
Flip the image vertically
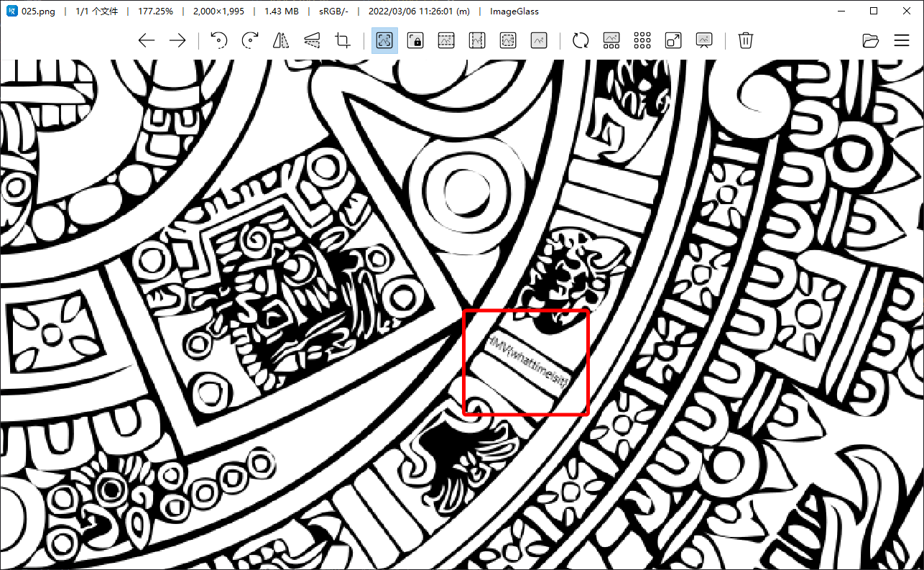(312, 40)
